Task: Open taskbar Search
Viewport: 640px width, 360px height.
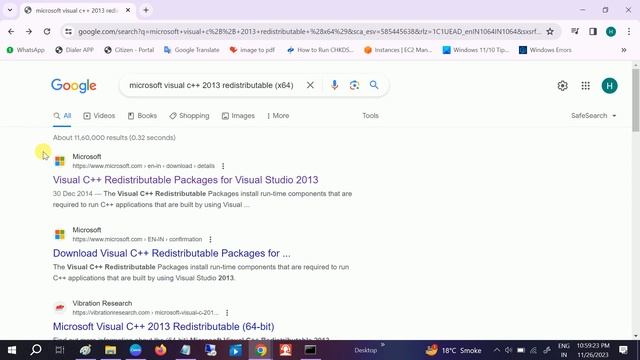Action: (x=36, y=350)
